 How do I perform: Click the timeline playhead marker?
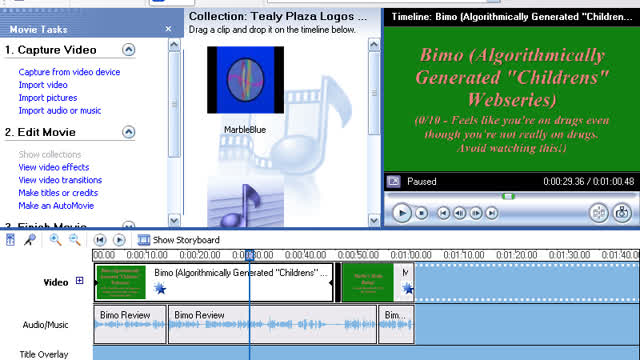(249, 255)
